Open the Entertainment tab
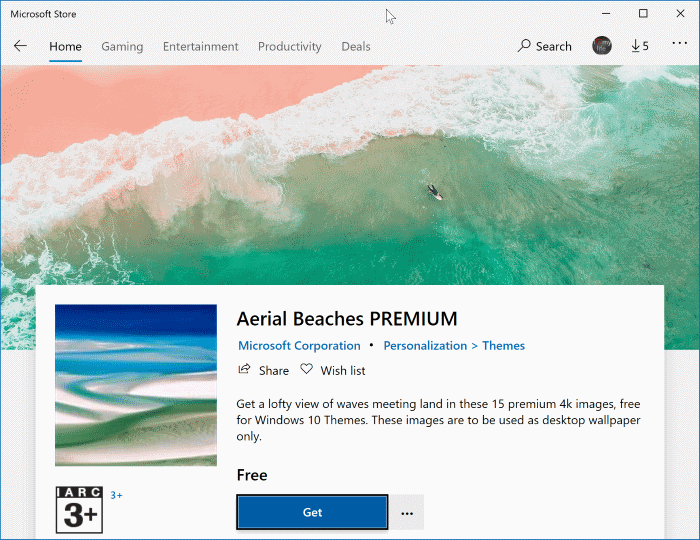The image size is (700, 540). coord(200,46)
